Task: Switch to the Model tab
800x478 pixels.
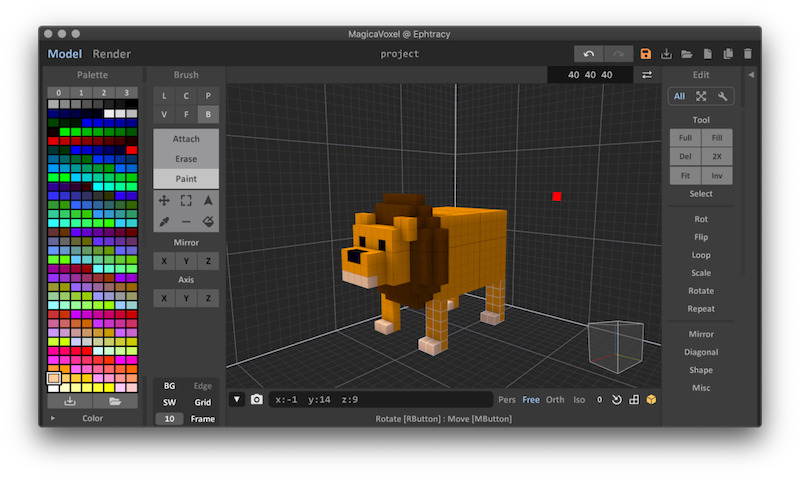Action: [64, 54]
